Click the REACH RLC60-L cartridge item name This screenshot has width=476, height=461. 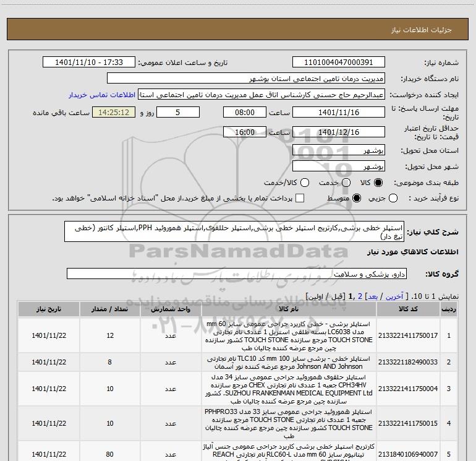tap(289, 452)
